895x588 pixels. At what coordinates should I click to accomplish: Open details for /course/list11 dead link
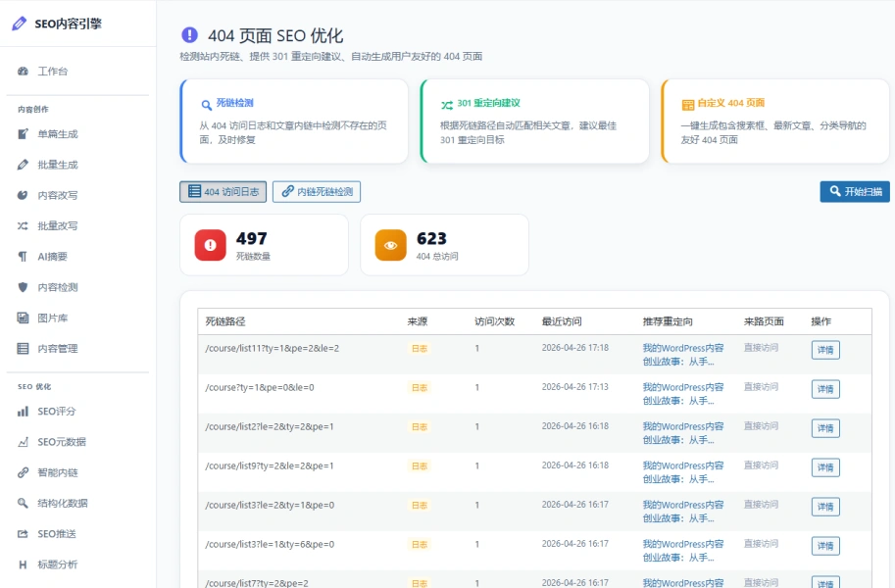[824, 349]
